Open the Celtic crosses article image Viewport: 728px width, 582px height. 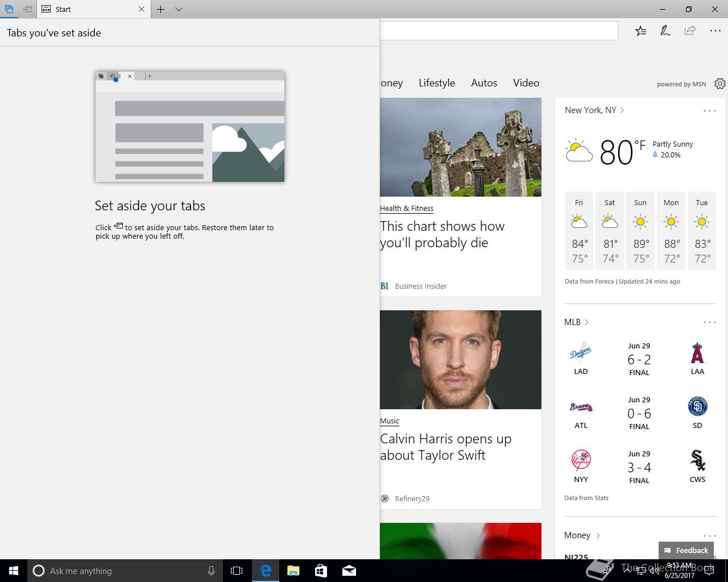461,147
